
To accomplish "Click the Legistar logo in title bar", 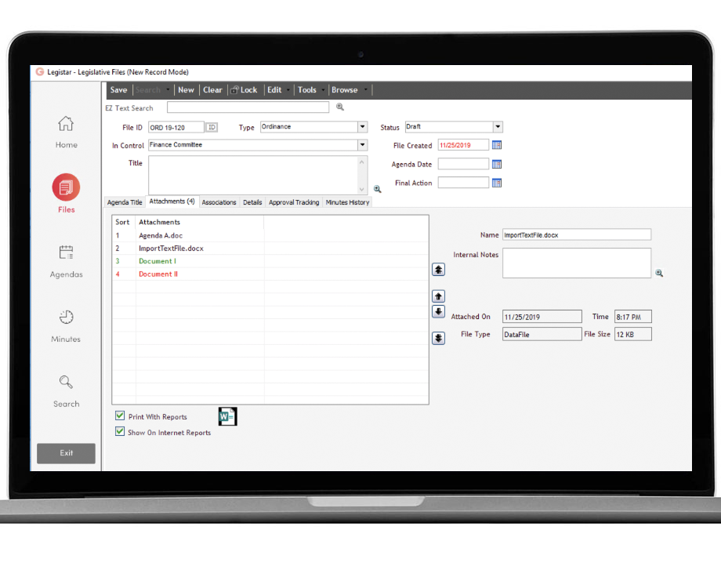I will [x=40, y=72].
